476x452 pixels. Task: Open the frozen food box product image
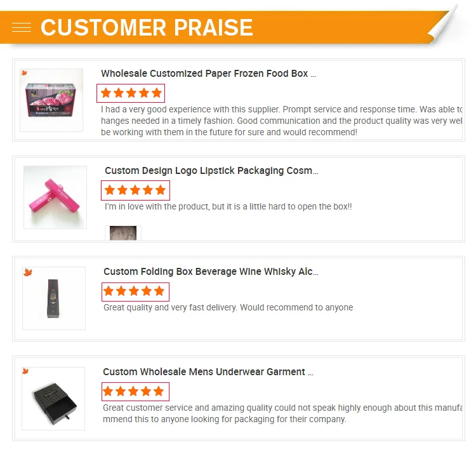(51, 100)
